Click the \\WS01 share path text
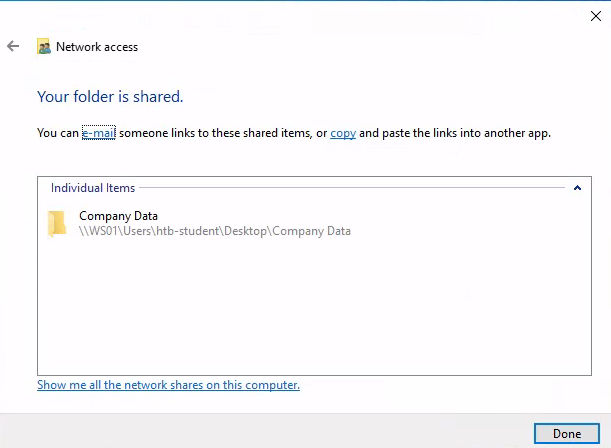This screenshot has width=611, height=448. [x=214, y=231]
